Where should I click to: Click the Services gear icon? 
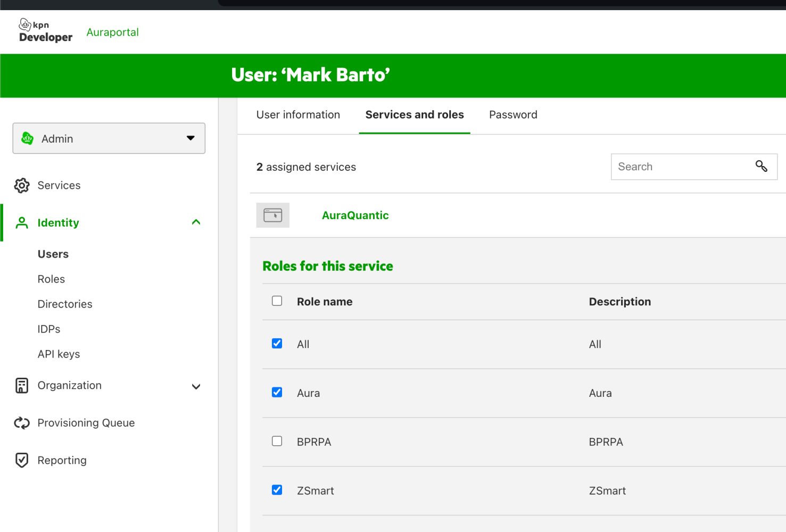[x=22, y=185]
